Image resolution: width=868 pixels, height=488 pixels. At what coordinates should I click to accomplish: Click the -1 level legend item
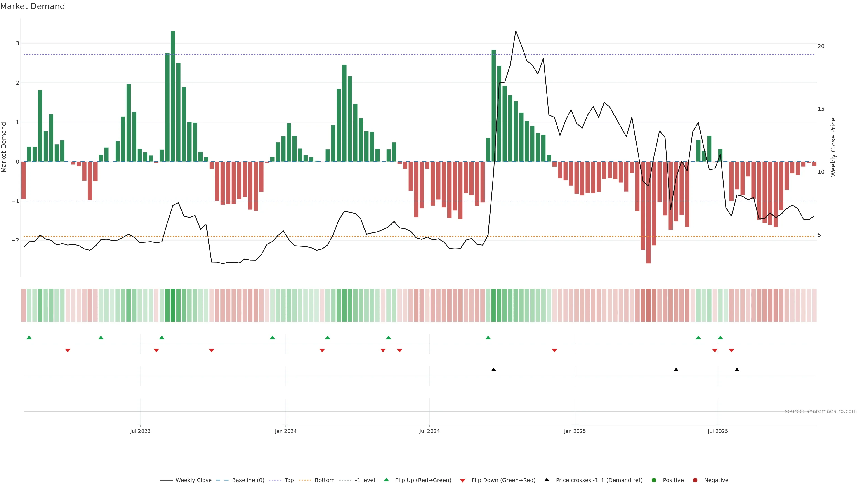365,480
